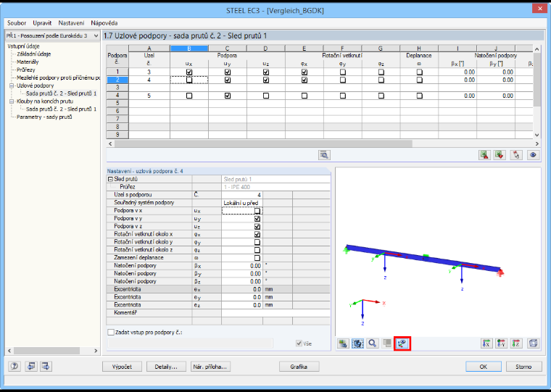
Task: Toggle φx checkbox for node 3 row
Action: [304, 72]
